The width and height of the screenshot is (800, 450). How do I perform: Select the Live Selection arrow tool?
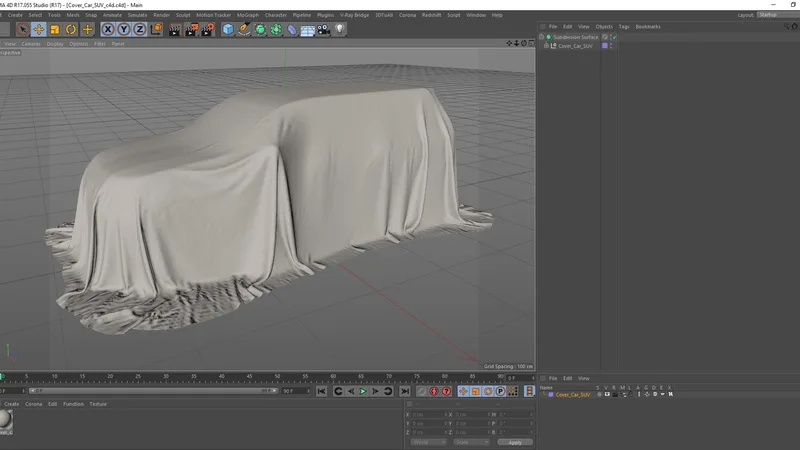pyautogui.click(x=22, y=30)
